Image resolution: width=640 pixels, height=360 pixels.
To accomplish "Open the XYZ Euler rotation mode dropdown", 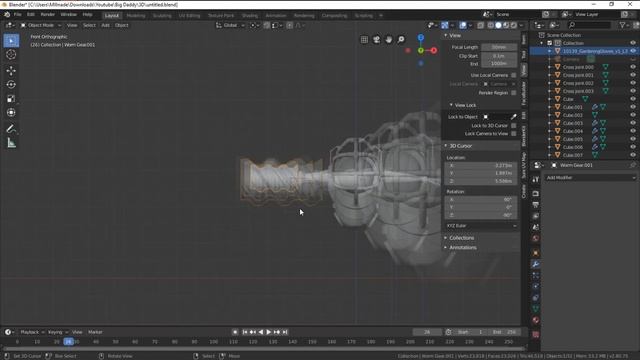I will (x=481, y=226).
